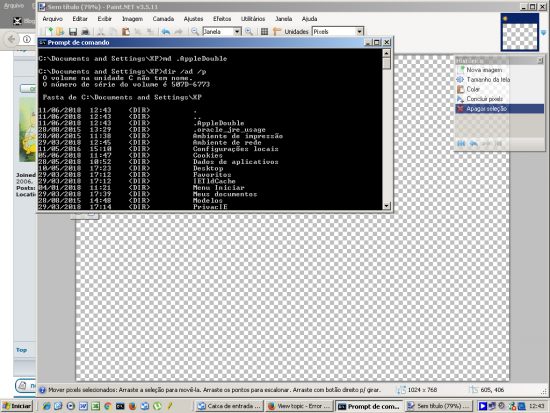550x413 pixels.
Task: Click the '1024 x 768' image size status
Action: pos(422,390)
